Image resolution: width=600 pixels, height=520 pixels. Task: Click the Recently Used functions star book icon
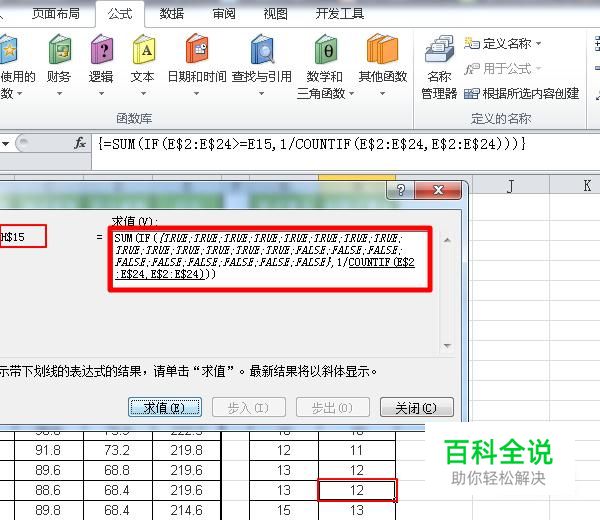coord(9,49)
